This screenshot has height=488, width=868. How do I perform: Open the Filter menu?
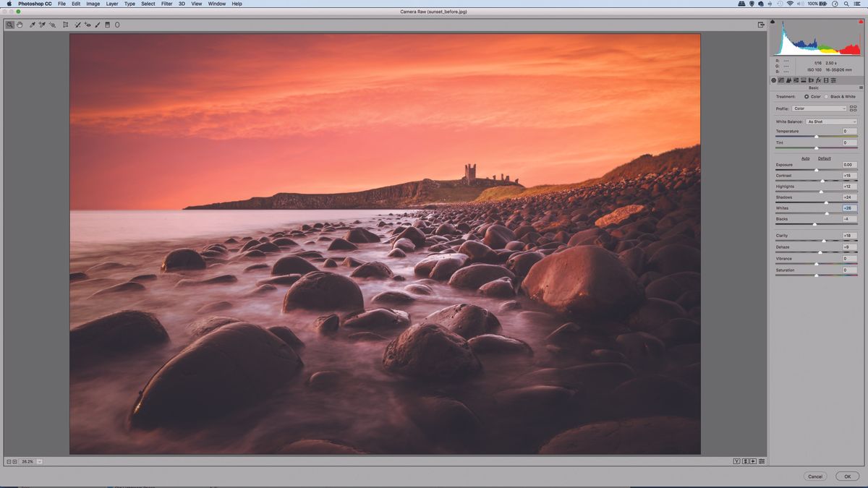pos(166,4)
